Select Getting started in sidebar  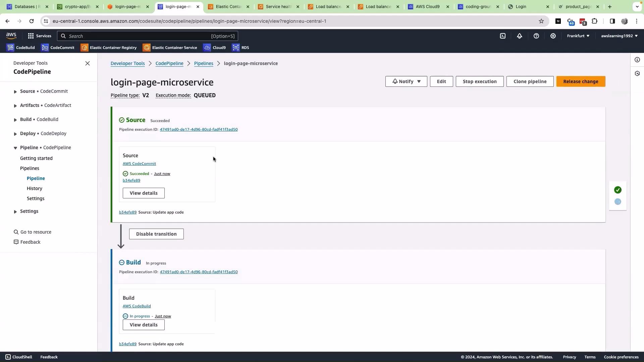click(x=36, y=158)
